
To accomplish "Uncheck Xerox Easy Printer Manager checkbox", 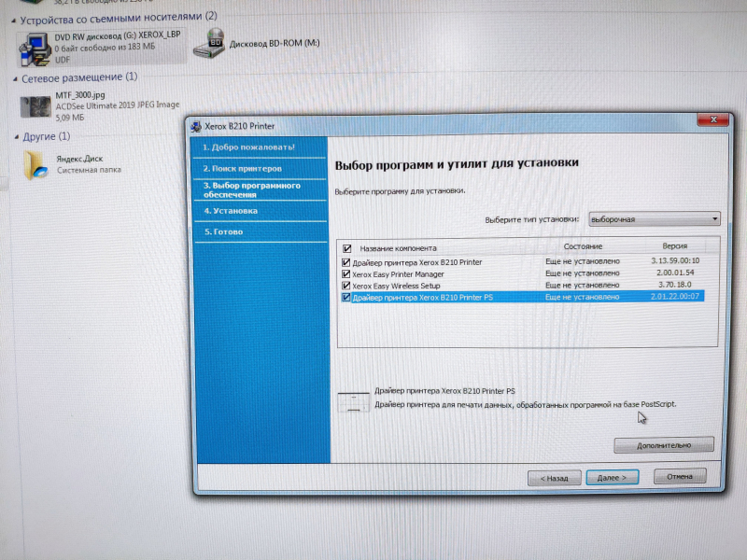I will 346,274.
